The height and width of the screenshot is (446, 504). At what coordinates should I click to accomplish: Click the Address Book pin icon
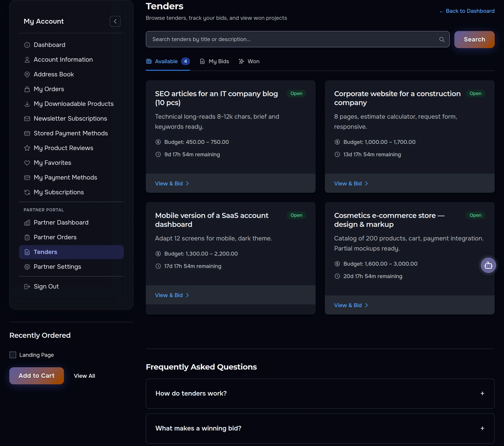click(x=27, y=74)
